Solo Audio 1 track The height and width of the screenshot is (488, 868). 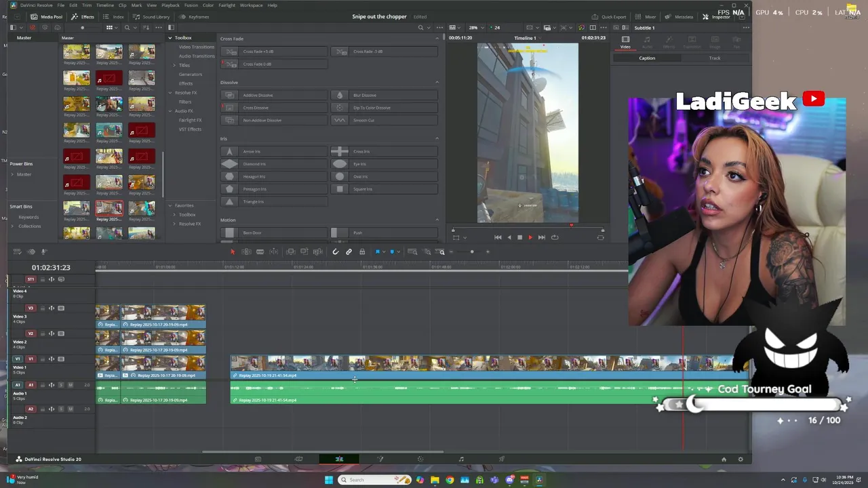[x=60, y=385]
